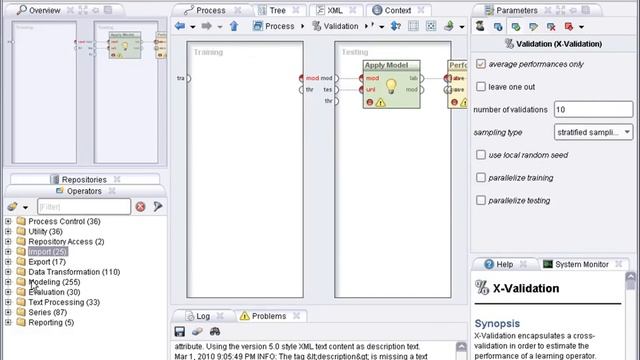Open the sampling type dropdown

tap(593, 132)
